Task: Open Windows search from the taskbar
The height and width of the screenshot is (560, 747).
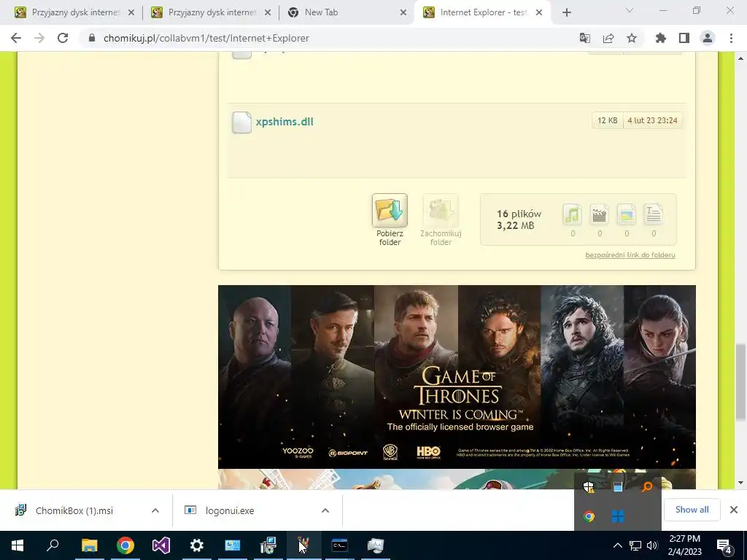Action: tap(53, 545)
